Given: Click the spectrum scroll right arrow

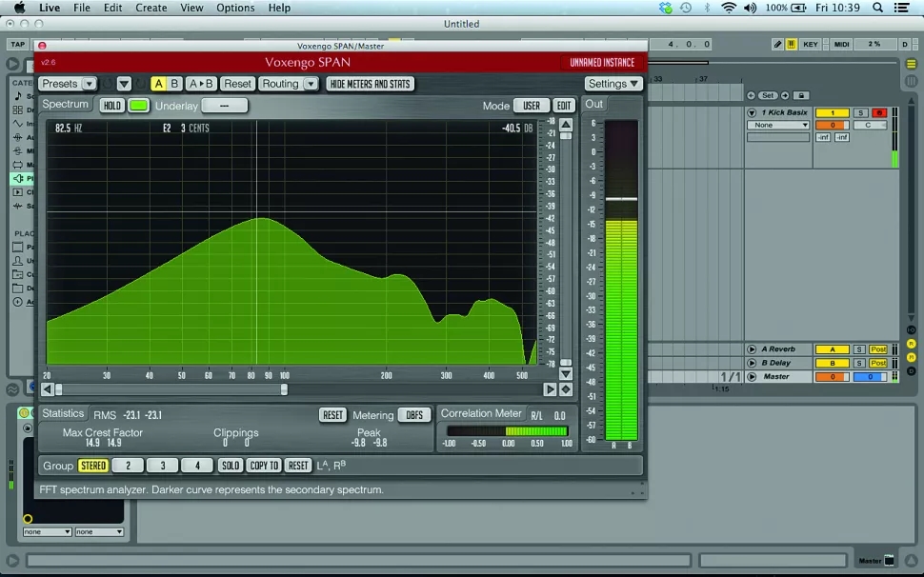Looking at the screenshot, I should click(x=550, y=389).
